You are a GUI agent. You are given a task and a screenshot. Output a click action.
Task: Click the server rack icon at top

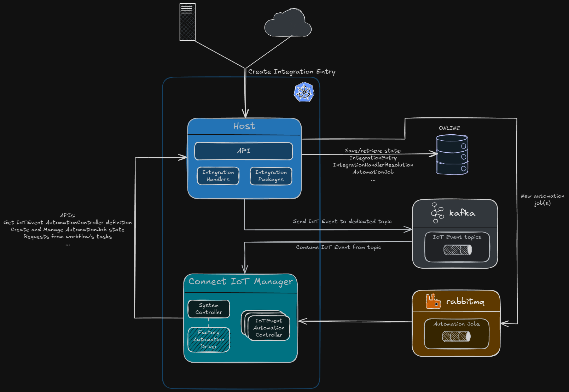tap(187, 22)
